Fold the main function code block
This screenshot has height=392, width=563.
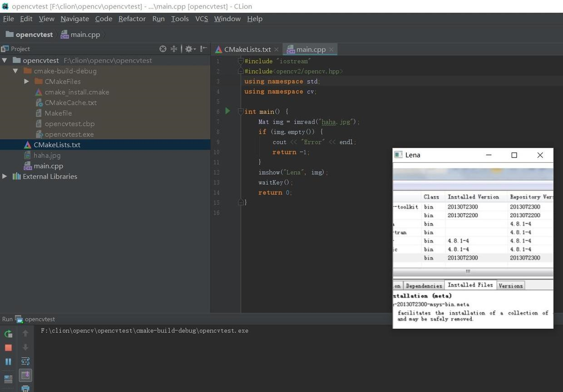(241, 112)
